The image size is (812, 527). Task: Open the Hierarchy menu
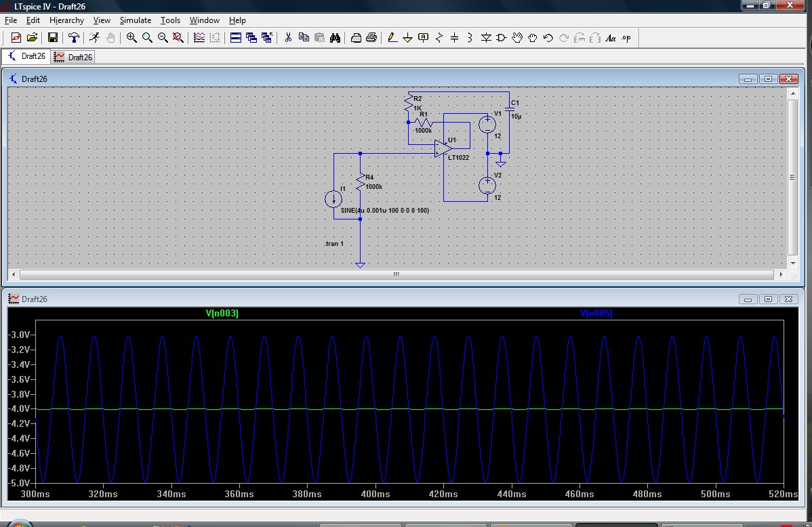tap(66, 20)
